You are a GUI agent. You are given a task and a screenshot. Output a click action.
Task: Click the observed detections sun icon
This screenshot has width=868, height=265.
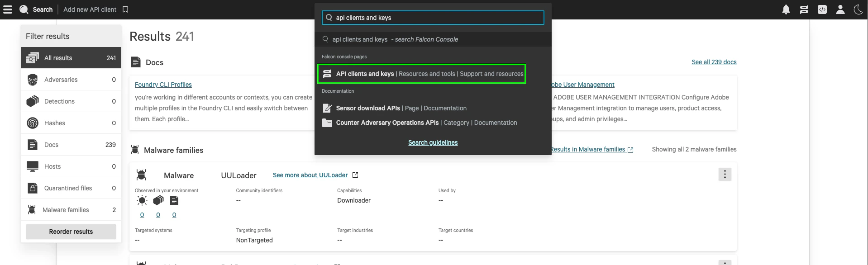click(x=142, y=200)
